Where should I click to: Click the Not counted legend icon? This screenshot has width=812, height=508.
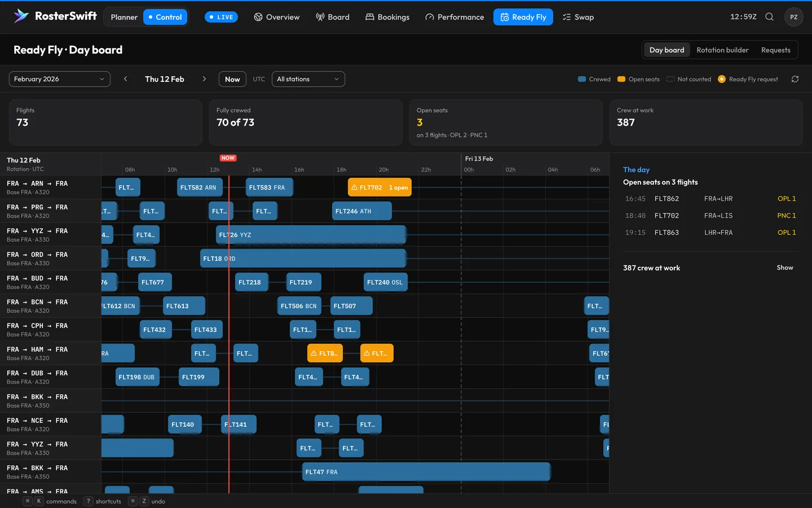(670, 79)
